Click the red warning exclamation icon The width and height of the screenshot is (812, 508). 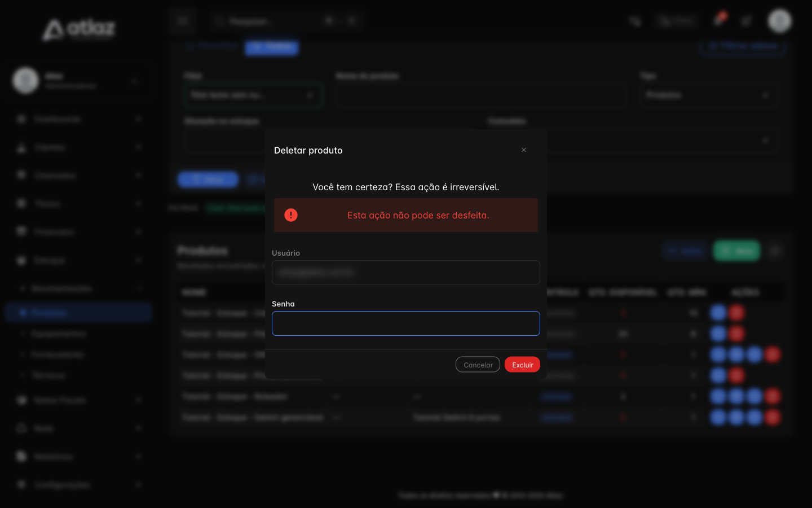291,215
